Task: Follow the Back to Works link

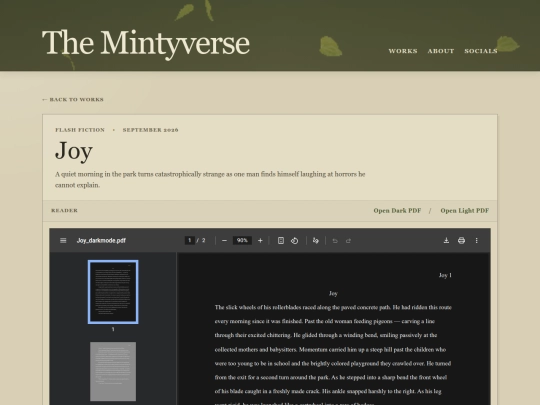Action: [x=73, y=100]
